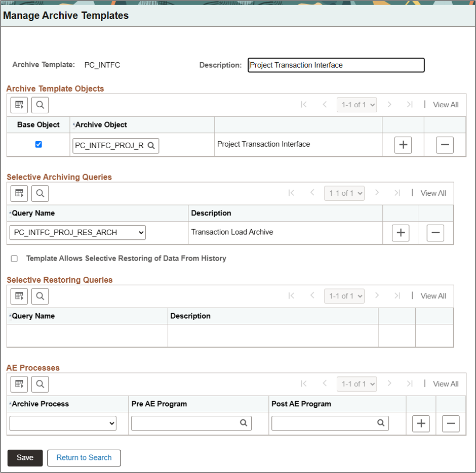Screen dimensions: 476x473
Task: Look up Archive Object PC_INTFC_PROJ_R magnifier
Action: 151,146
